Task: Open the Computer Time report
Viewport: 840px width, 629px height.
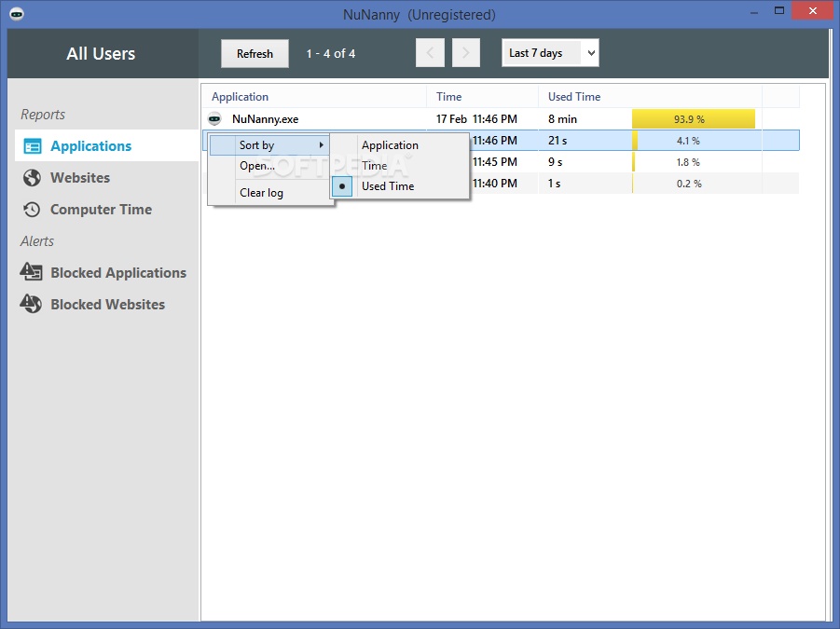Action: coord(101,210)
